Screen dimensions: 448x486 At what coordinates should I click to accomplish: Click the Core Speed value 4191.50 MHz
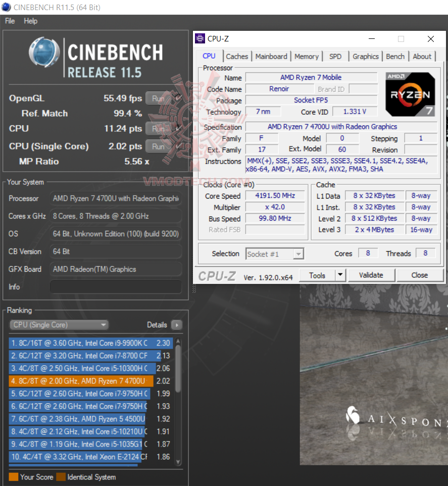pos(275,196)
